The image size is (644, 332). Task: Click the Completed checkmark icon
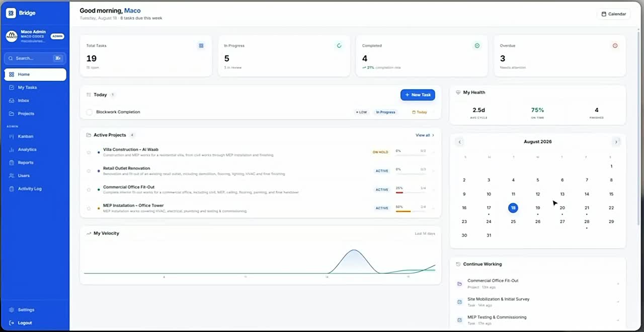click(x=477, y=45)
